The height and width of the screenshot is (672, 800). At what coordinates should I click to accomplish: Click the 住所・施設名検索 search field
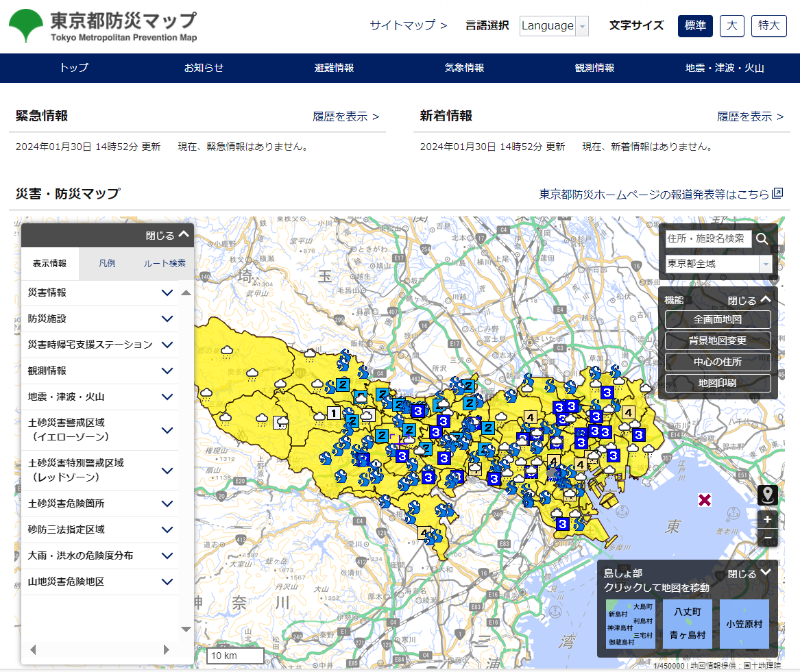707,239
